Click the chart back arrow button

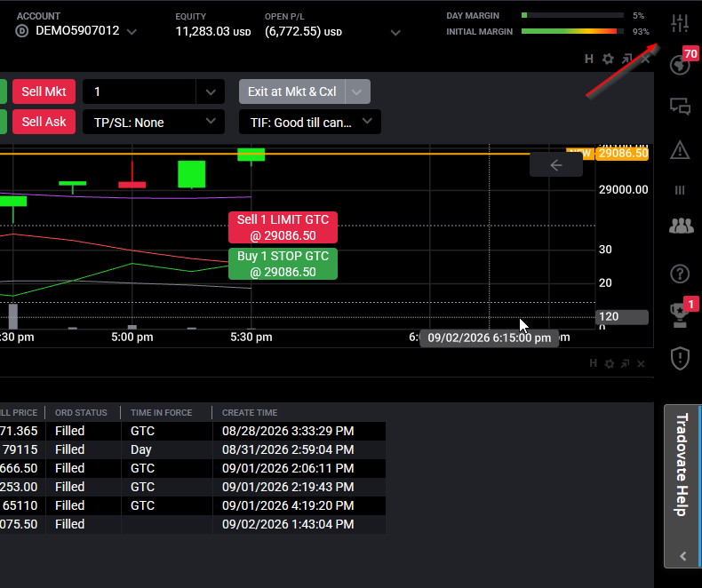(556, 165)
